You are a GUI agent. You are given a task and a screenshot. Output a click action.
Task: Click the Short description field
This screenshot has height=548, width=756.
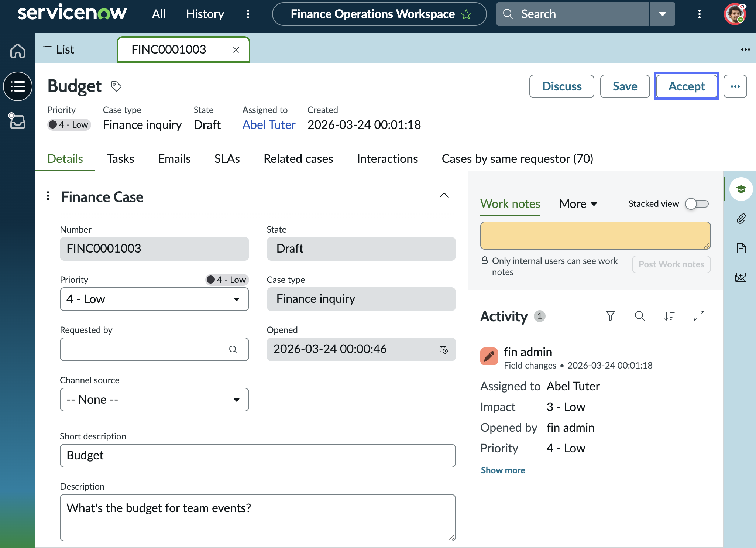[x=258, y=456]
